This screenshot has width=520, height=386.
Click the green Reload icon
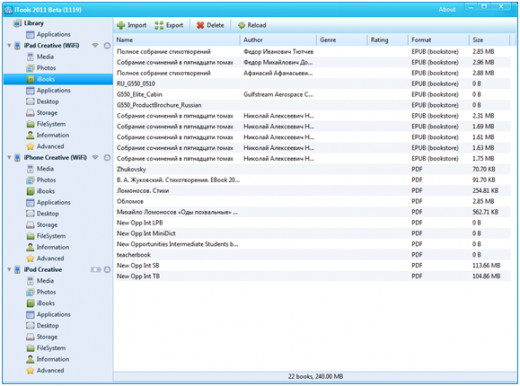click(242, 25)
